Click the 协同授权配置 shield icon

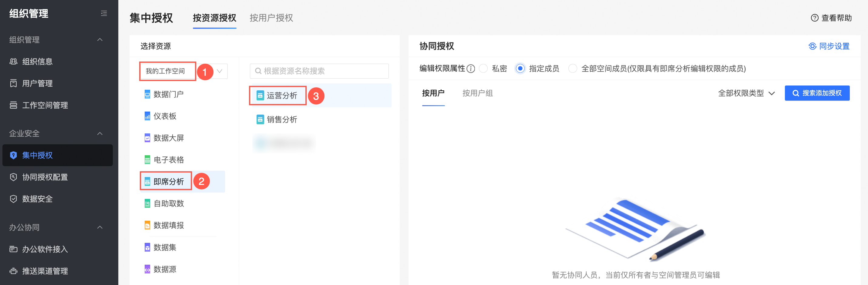click(13, 177)
